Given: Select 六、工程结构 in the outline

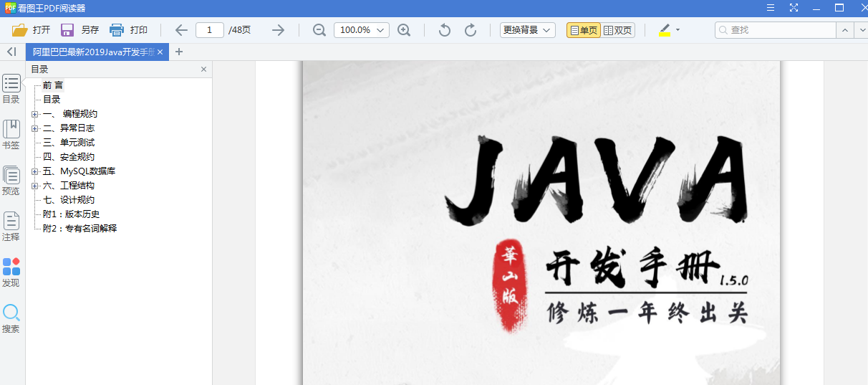Looking at the screenshot, I should click(69, 186).
